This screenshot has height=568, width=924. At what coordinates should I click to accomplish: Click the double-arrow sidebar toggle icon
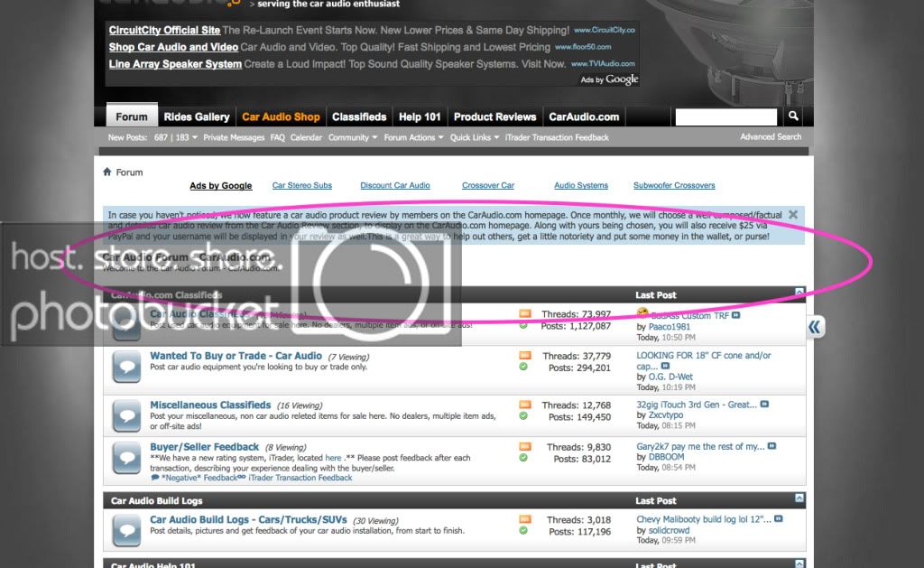815,326
